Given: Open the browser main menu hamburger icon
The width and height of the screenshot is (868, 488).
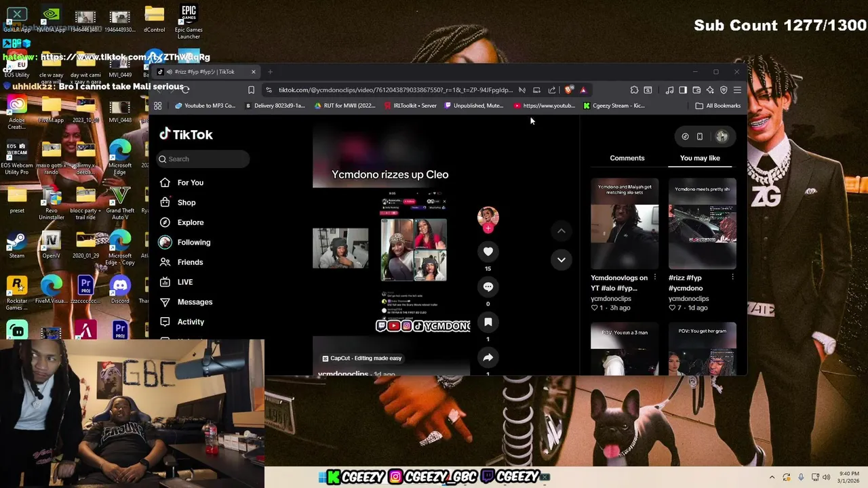Looking at the screenshot, I should 737,90.
